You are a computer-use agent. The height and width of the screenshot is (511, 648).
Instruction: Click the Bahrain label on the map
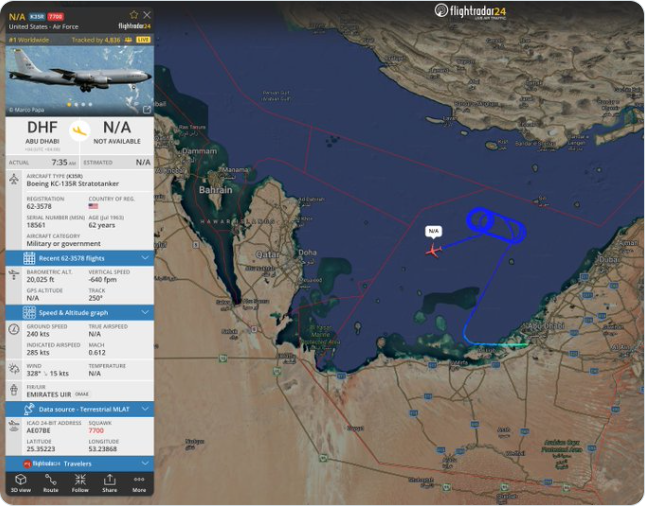tap(215, 190)
